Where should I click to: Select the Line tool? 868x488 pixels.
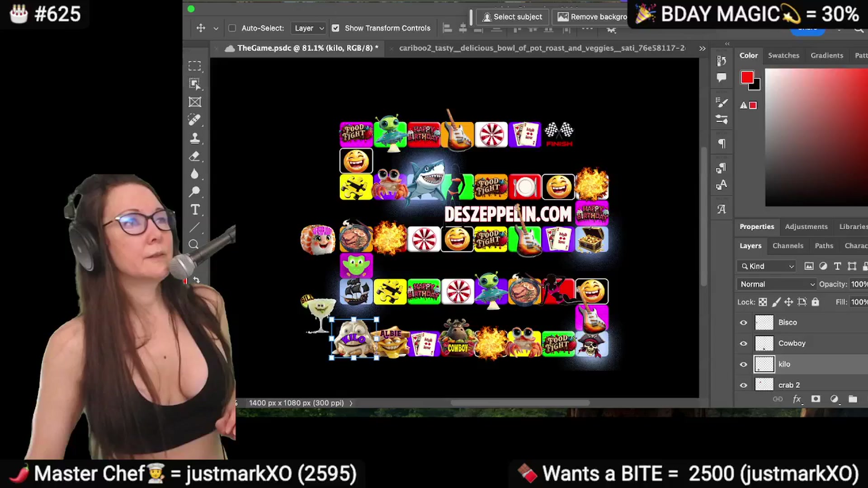tap(195, 228)
